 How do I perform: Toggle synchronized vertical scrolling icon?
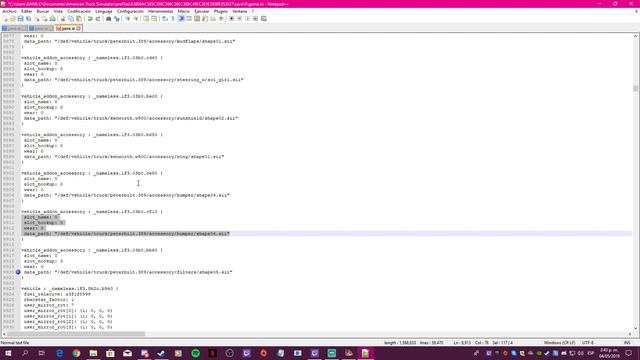coord(146,19)
